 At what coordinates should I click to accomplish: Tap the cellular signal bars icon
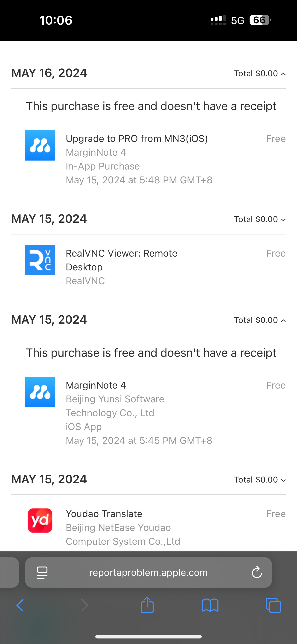[218, 20]
